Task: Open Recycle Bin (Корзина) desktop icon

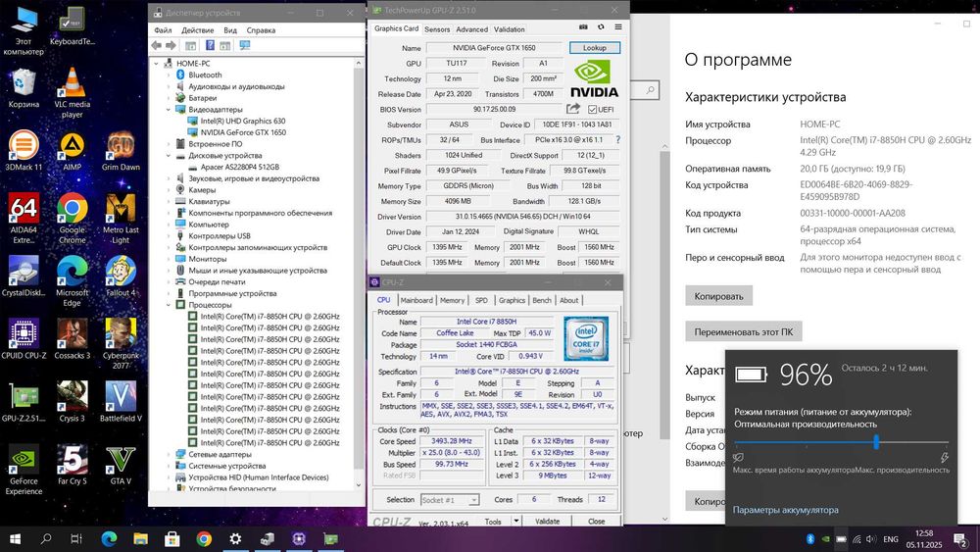Action: point(24,87)
